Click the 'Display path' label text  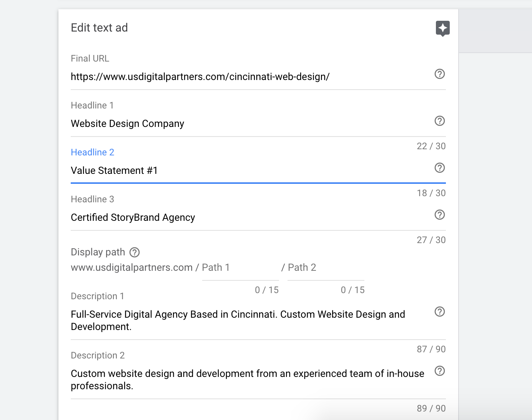pyautogui.click(x=98, y=252)
